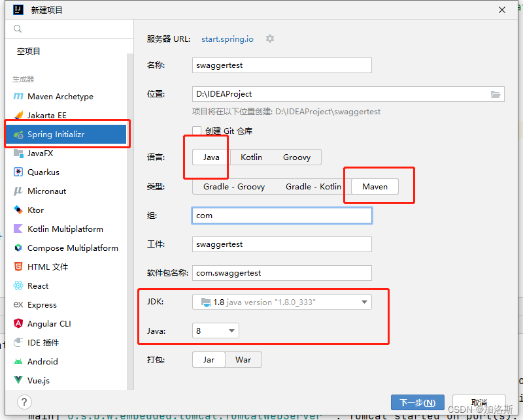Click the search magnifier icon

click(18, 29)
